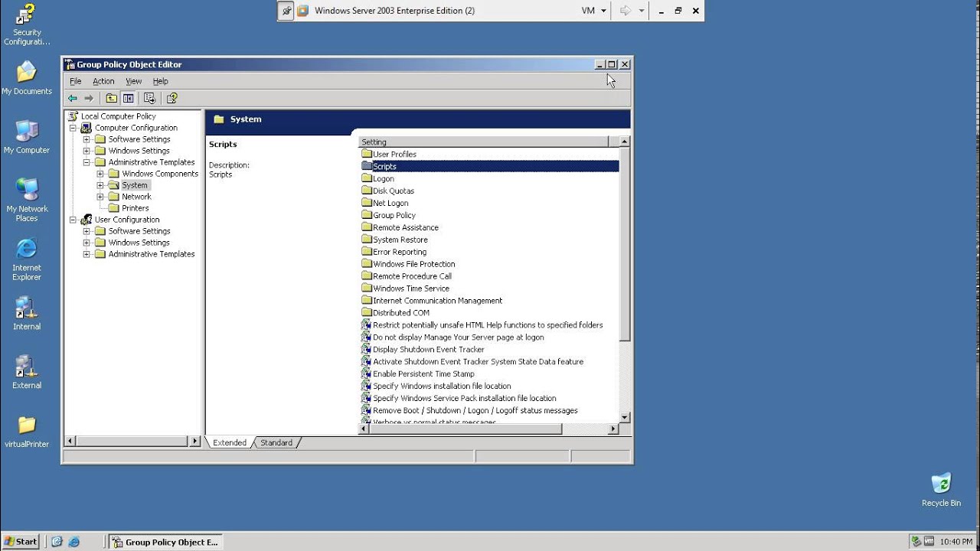Open the Disk Quotas folder in list
The height and width of the screenshot is (551, 980).
point(393,191)
